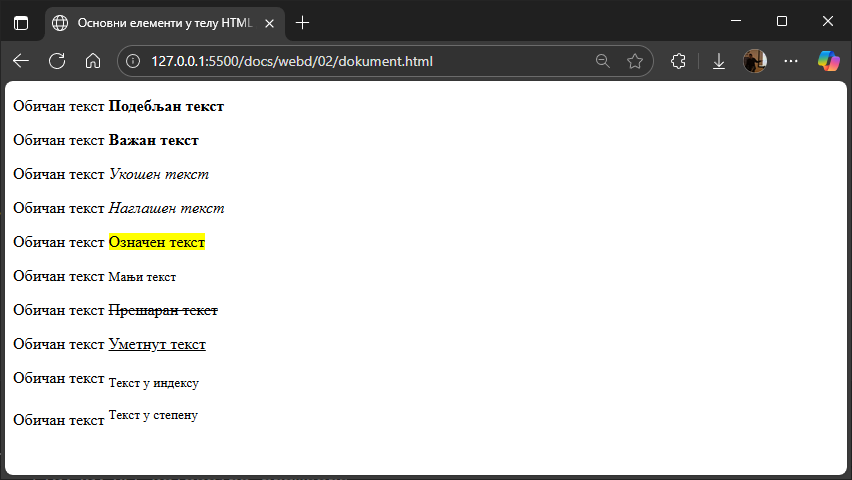Show the Downloads panel
Image resolution: width=852 pixels, height=480 pixels.
coord(718,61)
